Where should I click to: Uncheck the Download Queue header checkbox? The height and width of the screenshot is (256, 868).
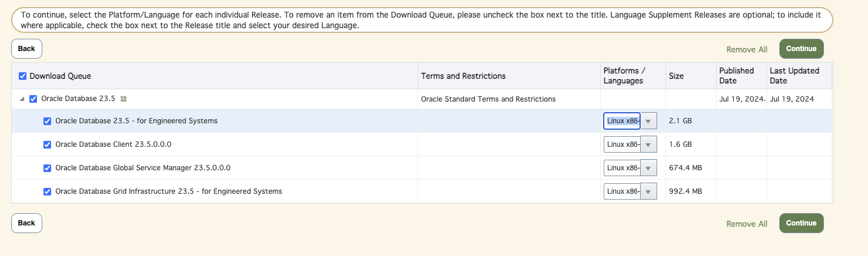(23, 76)
